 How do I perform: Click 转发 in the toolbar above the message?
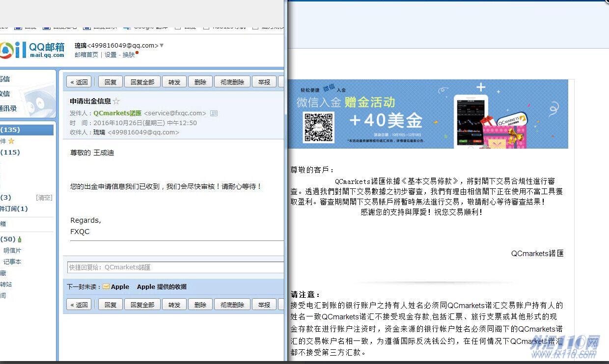174,82
